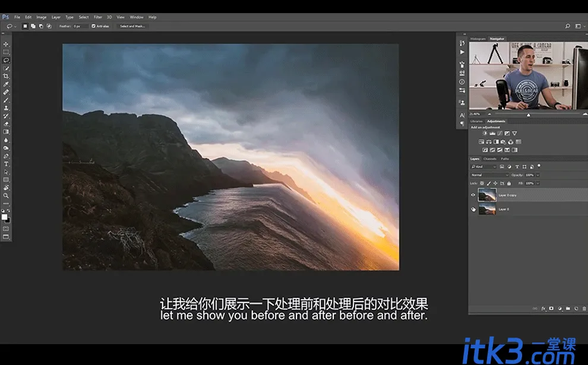This screenshot has height=365, width=588.
Task: Choose Intersect with selection mode
Action: 49,26
